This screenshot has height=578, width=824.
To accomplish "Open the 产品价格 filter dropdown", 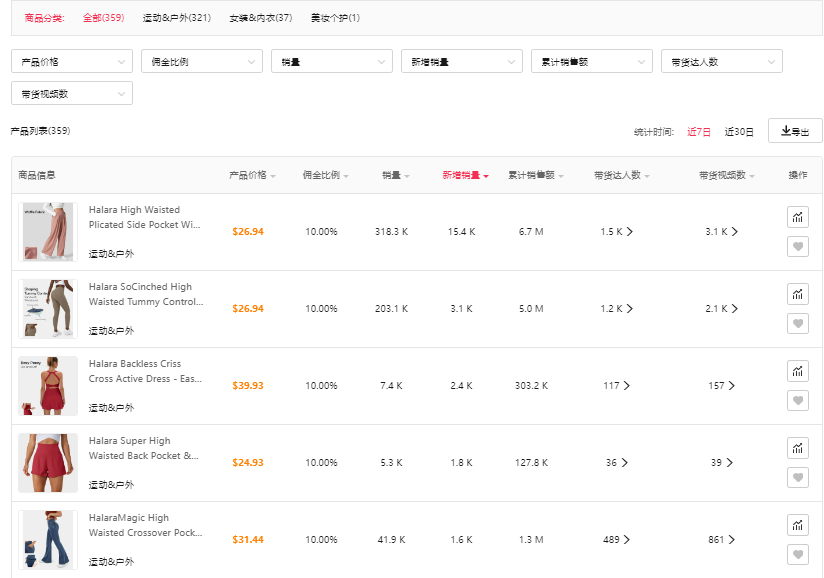I will (x=71, y=62).
